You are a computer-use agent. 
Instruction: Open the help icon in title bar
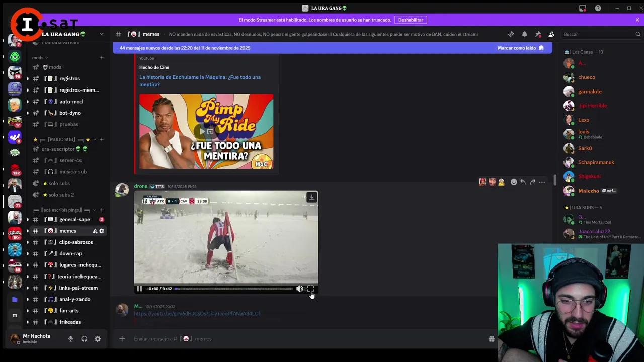coord(598,8)
